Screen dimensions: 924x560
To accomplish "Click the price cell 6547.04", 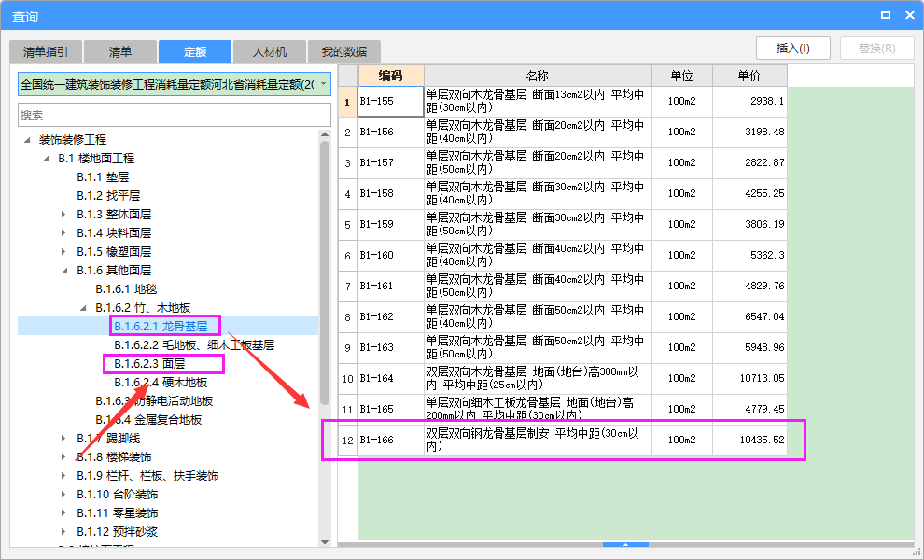I will point(749,316).
